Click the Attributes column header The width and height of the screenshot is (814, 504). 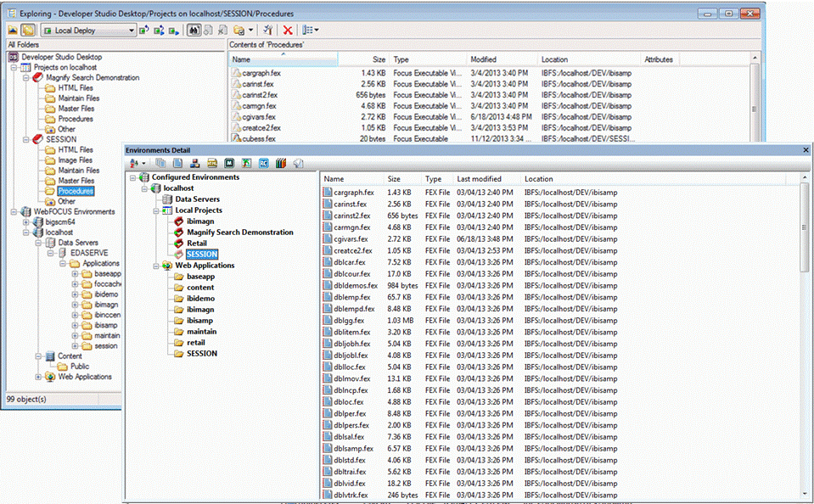[659, 59]
